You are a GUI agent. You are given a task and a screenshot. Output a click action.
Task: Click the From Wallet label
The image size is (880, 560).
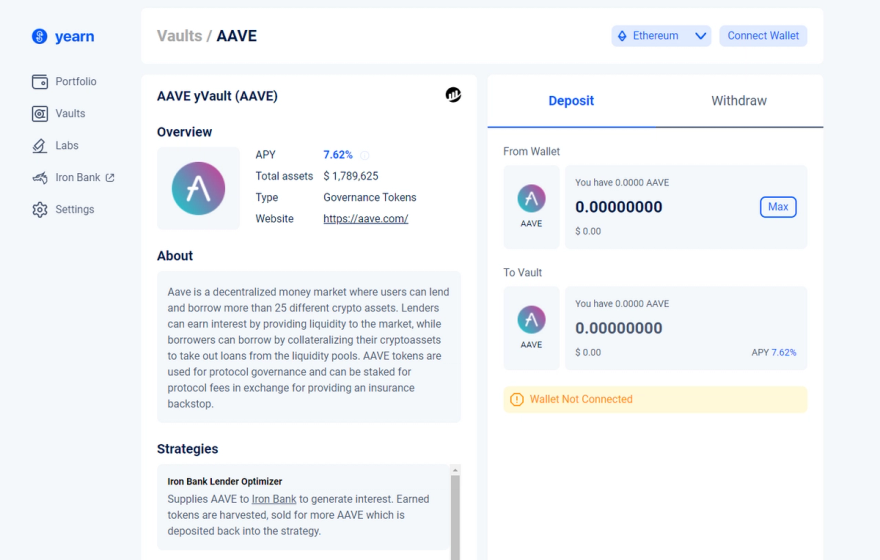[531, 152]
